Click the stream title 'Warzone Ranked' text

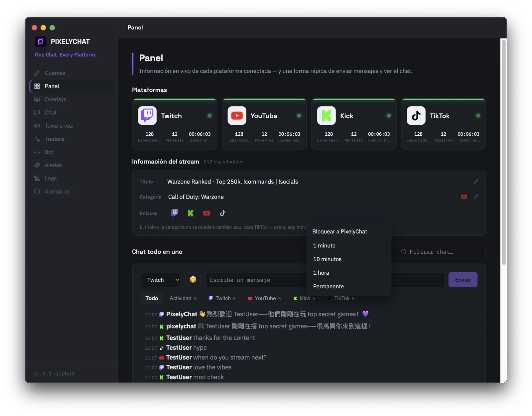232,182
